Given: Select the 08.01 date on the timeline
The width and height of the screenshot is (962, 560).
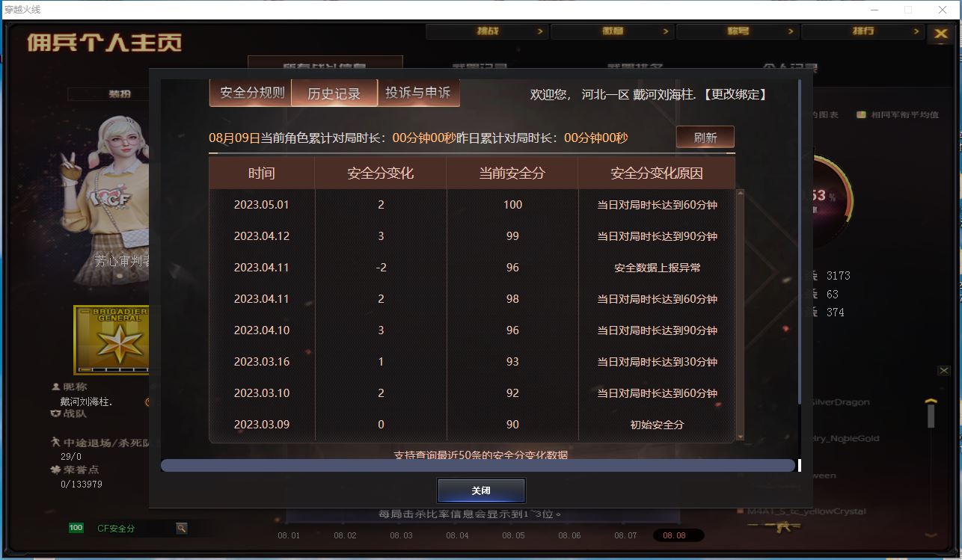Looking at the screenshot, I should (289, 535).
